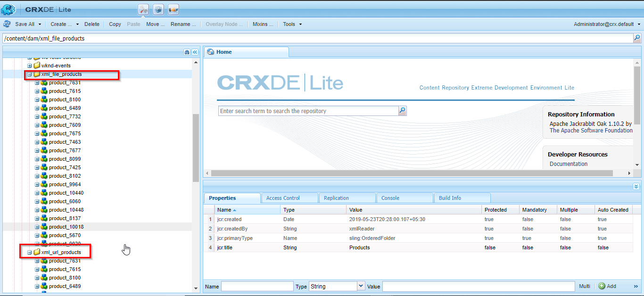
Task: Sort properties by the Name column header
Action: coord(247,210)
